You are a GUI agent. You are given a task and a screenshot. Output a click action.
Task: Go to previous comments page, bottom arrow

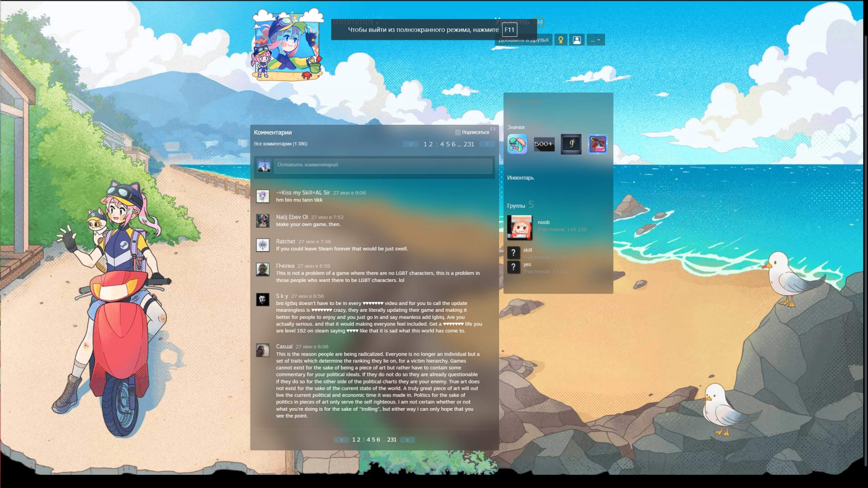(x=341, y=440)
